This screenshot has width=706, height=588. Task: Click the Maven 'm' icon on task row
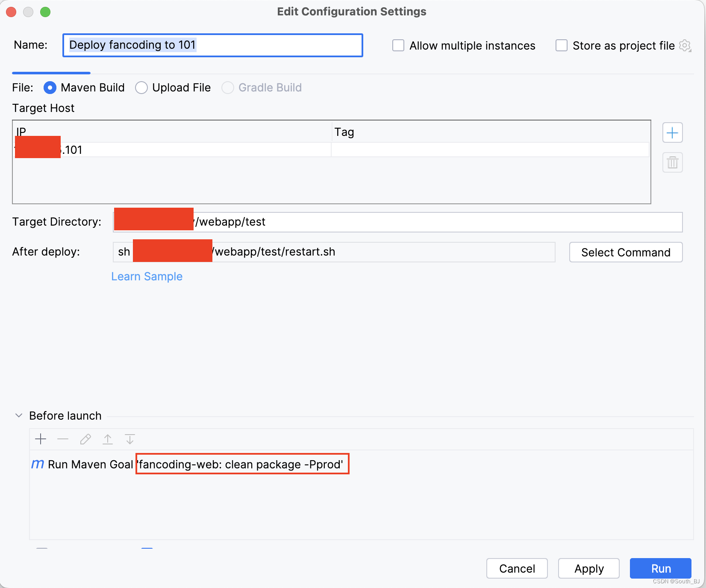point(38,464)
